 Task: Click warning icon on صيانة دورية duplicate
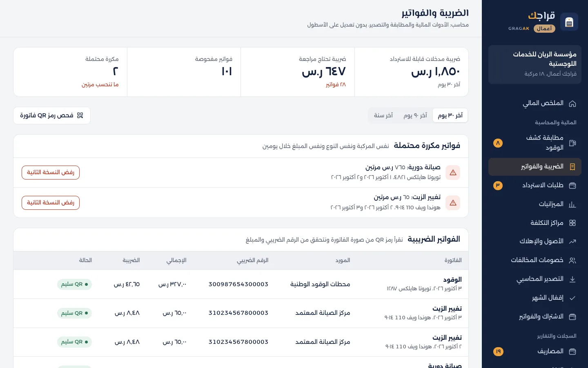pos(453,173)
